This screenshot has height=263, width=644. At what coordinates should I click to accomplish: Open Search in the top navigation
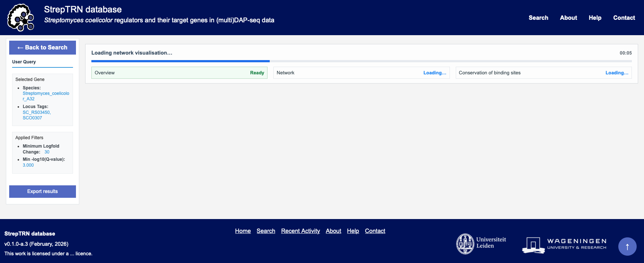pyautogui.click(x=538, y=18)
